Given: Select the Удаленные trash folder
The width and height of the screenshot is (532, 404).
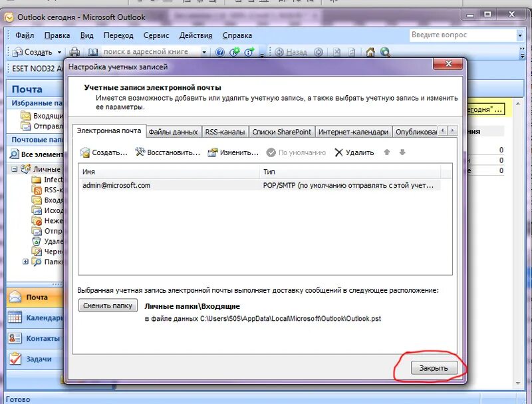Looking at the screenshot, I should click(x=47, y=242).
